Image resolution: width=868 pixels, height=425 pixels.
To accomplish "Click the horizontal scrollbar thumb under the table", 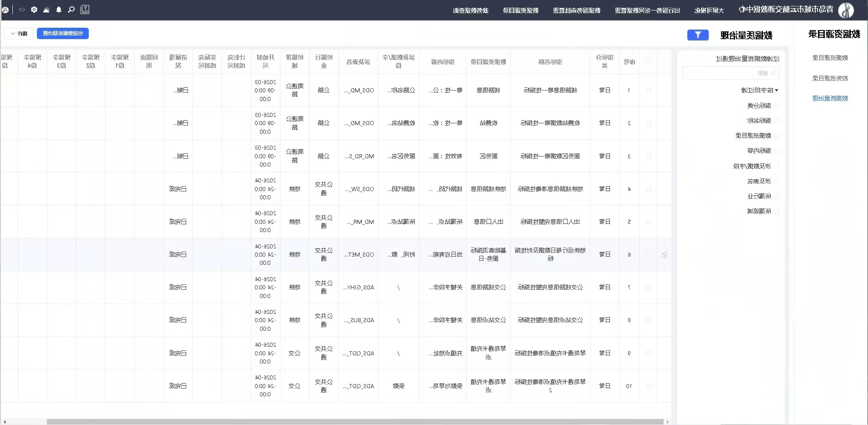I will tap(355, 422).
